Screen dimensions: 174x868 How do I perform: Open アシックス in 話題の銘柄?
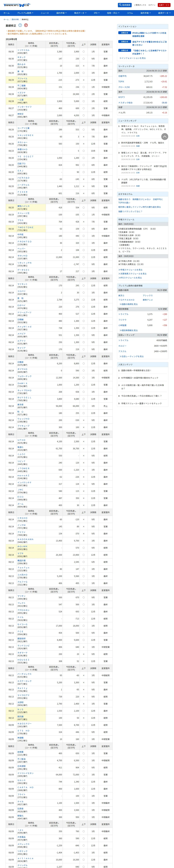coord(148,296)
